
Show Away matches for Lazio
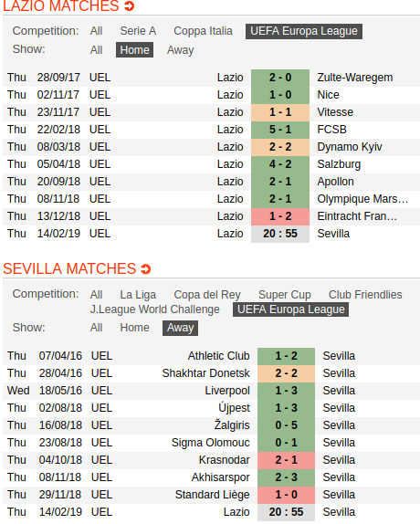click(181, 50)
